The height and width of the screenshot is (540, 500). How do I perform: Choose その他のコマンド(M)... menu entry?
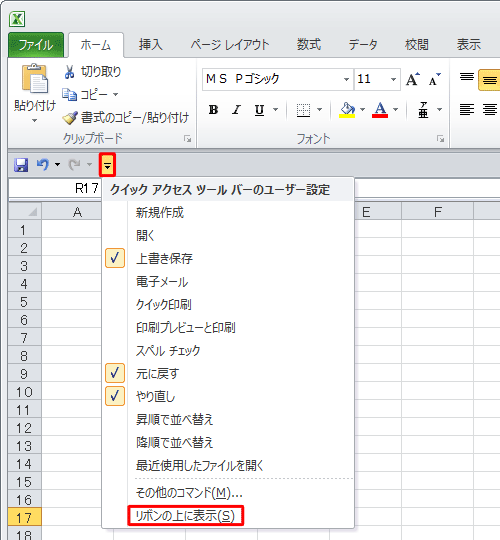[189, 493]
